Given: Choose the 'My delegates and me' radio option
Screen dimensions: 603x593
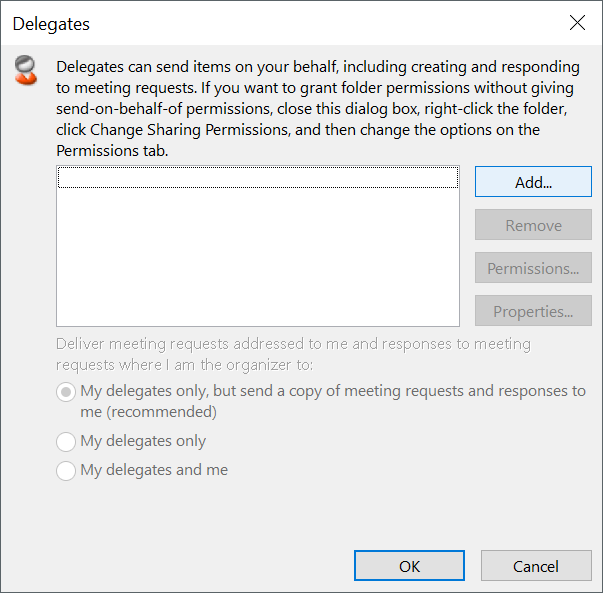Looking at the screenshot, I should (66, 471).
